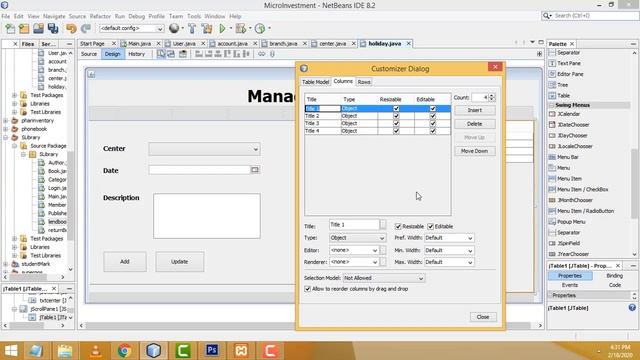Image resolution: width=640 pixels, height=360 pixels.
Task: Toggle Resizable checkbox in Title 2 row
Action: 396,116
